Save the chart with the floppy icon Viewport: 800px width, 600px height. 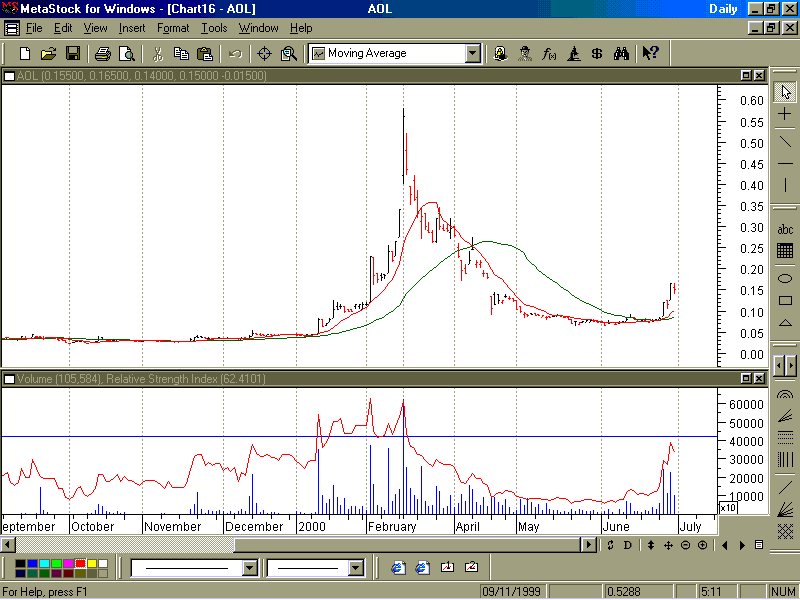(x=73, y=54)
